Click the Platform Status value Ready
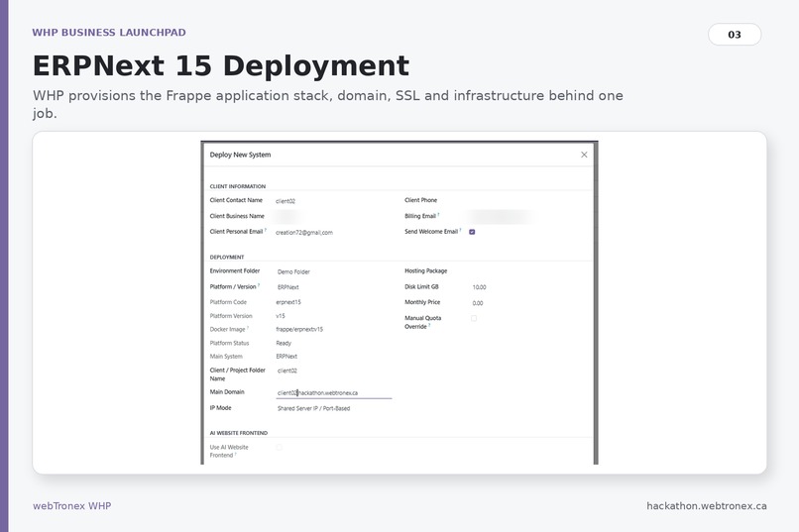 point(284,343)
